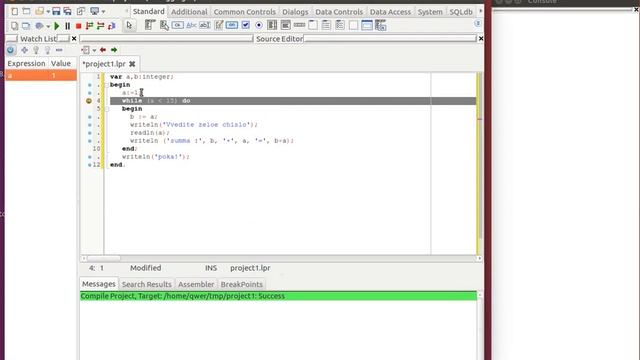This screenshot has height=360, width=640.
Task: Toggle the watch list power button
Action: coord(11,50)
